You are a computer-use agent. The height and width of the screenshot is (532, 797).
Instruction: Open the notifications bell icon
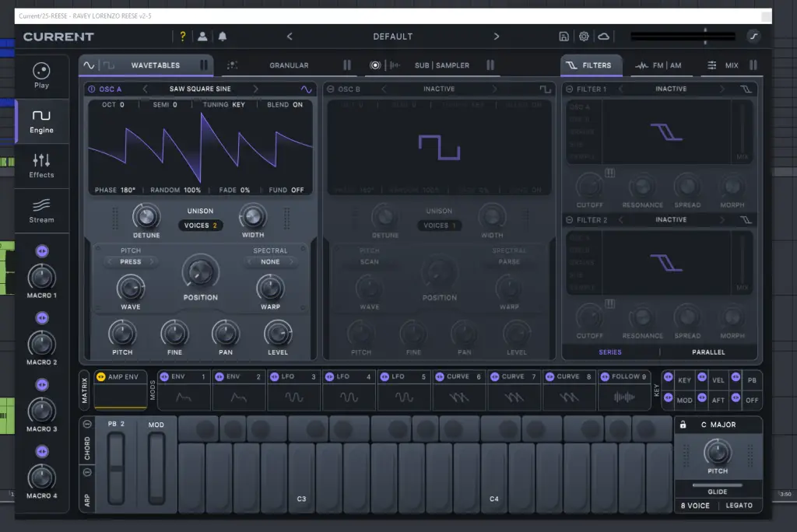coord(223,37)
